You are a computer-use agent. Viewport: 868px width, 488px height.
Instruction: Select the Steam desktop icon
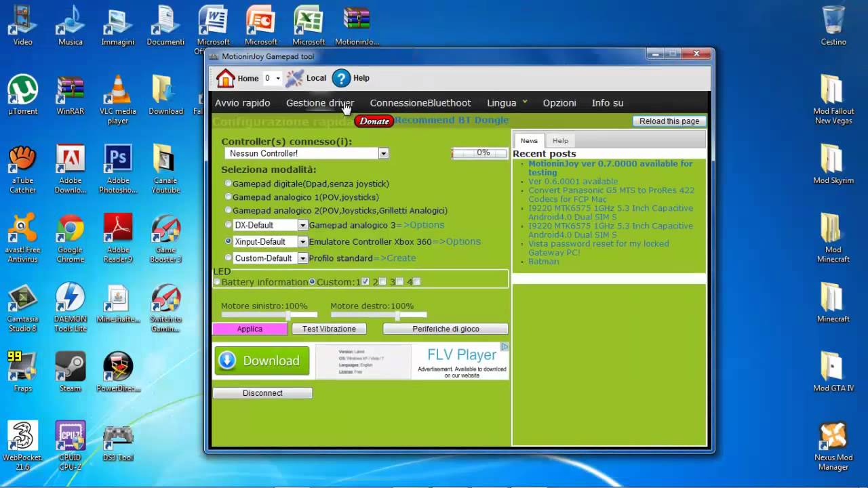[x=71, y=371]
